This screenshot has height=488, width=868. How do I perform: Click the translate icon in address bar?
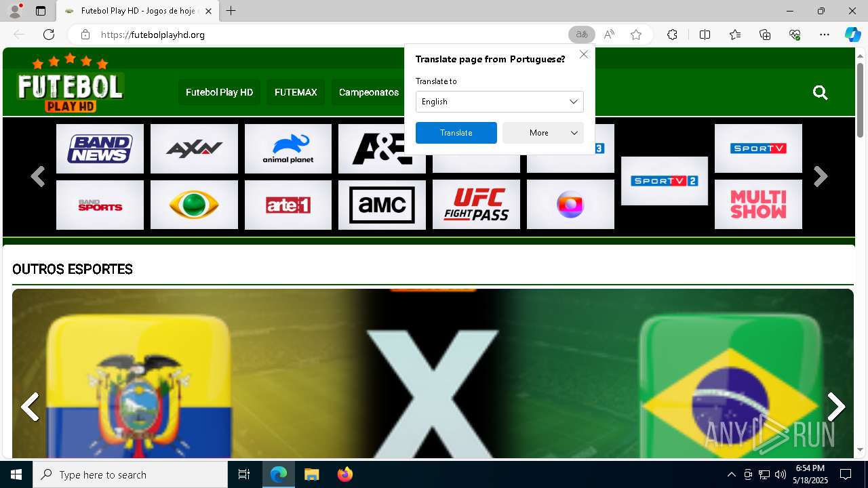tap(582, 35)
